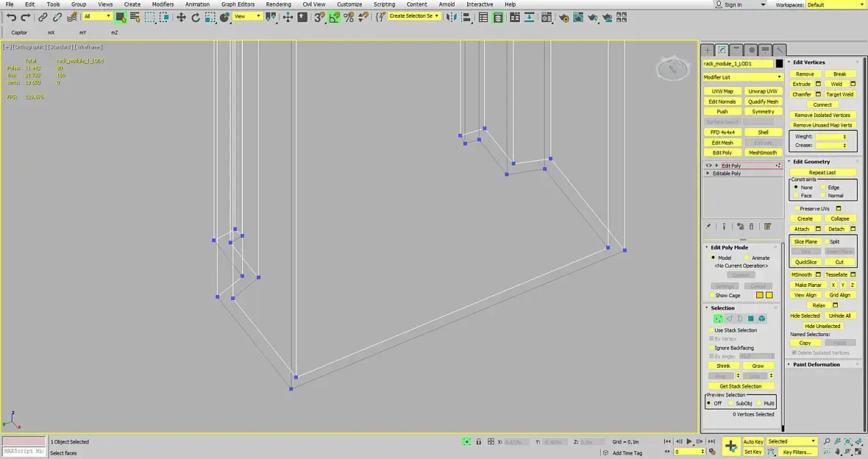Click the Grow selection button
The image size is (868, 459).
coord(758,366)
